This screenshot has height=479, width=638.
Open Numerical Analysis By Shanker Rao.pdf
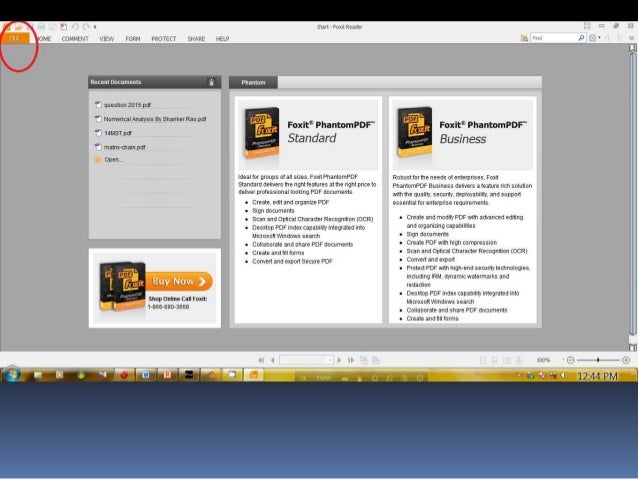click(x=155, y=119)
